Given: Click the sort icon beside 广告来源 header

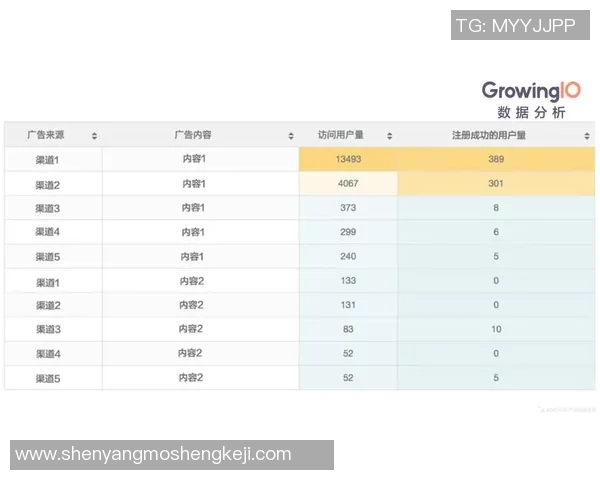Looking at the screenshot, I should coord(94,136).
